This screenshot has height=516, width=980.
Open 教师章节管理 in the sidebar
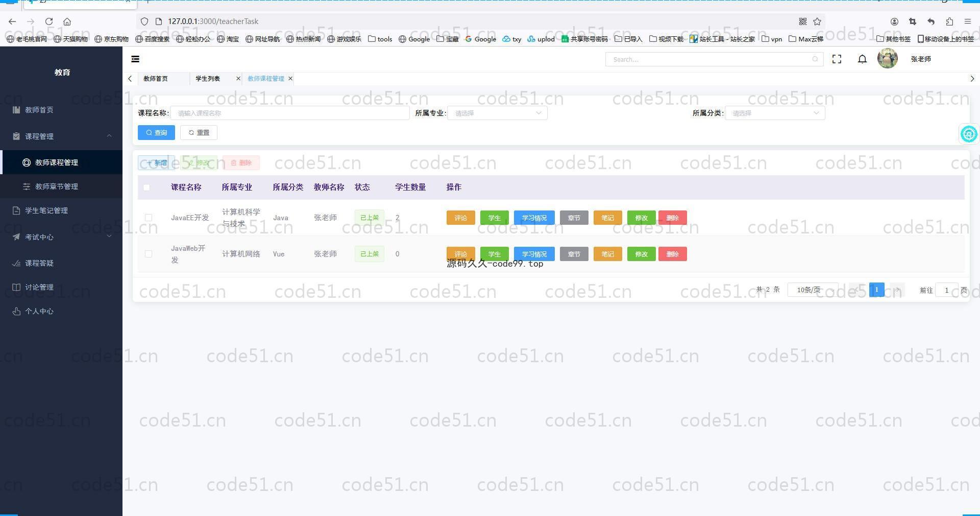[61, 186]
